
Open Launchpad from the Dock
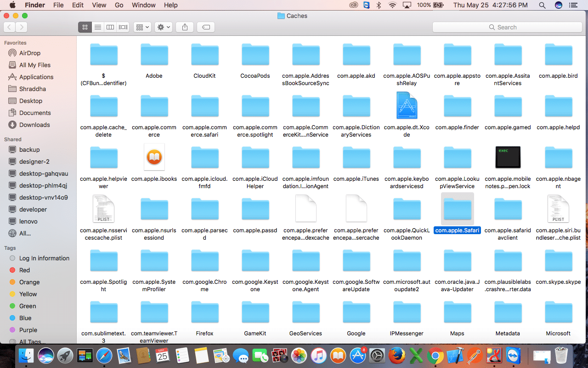(x=65, y=356)
